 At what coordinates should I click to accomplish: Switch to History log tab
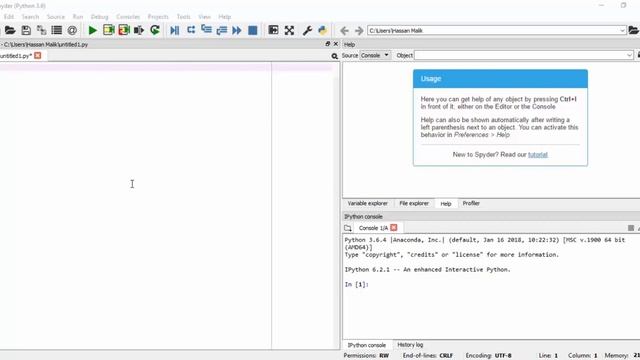coord(410,345)
